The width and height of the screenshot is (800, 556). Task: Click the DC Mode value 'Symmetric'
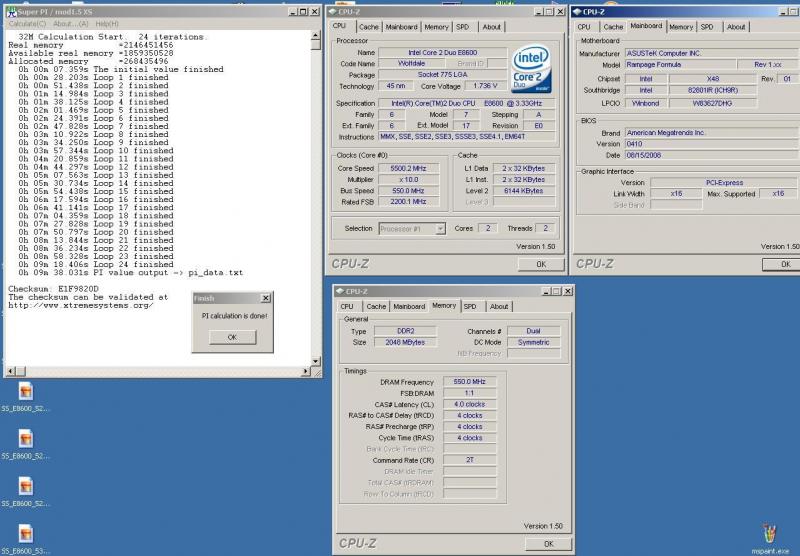pos(534,342)
